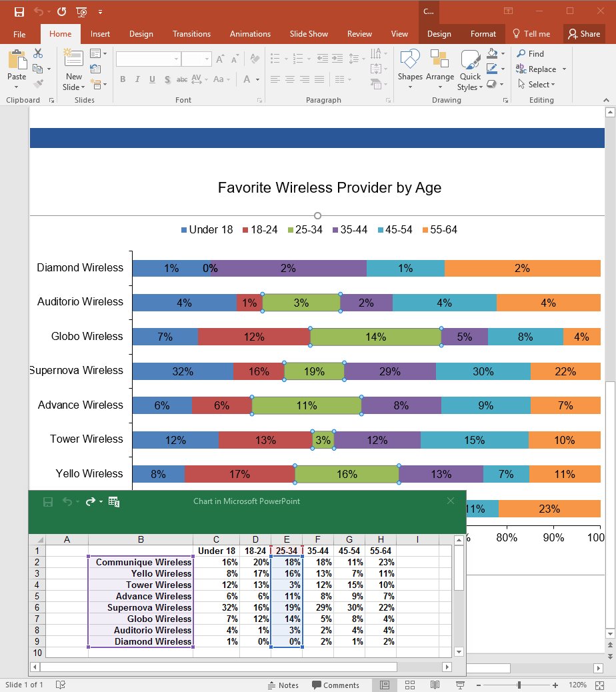Screen dimensions: 616x692
Task: Start the slide show from the beginning icon
Action: pos(81,12)
